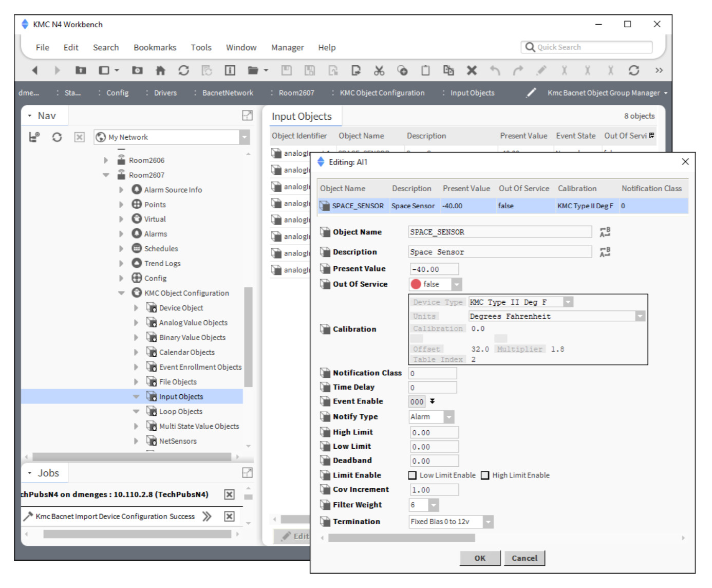
Task: Dismiss the TechPubsN4 job entry
Action: [x=229, y=494]
